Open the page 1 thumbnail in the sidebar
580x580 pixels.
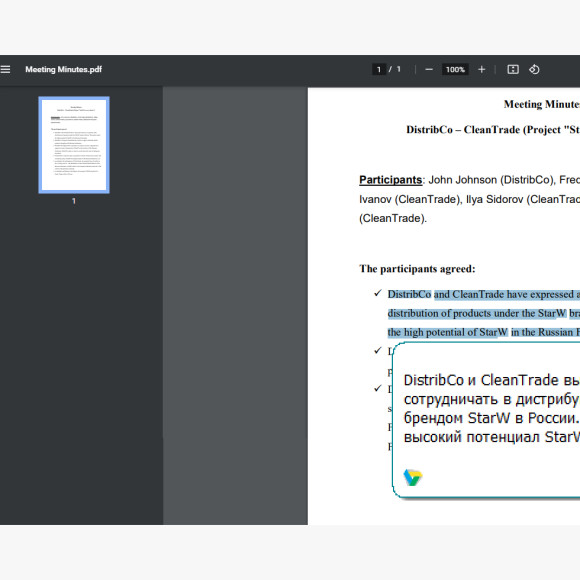pyautogui.click(x=74, y=145)
